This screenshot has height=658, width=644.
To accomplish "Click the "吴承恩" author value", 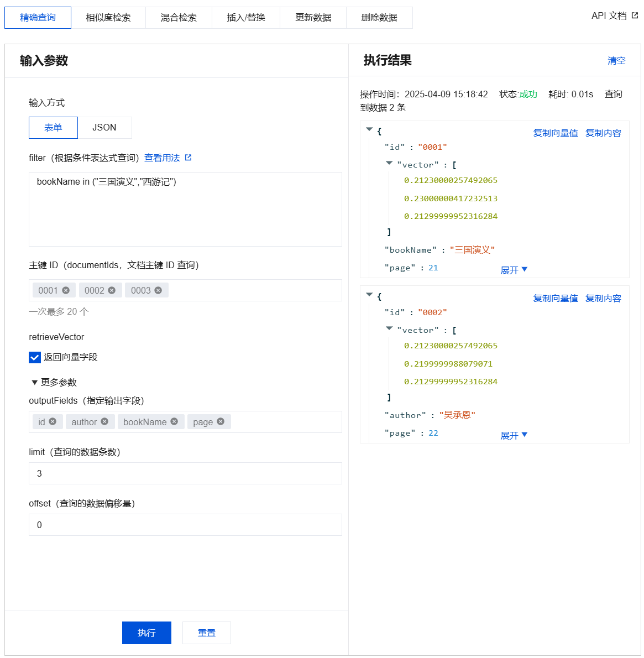I will coord(457,415).
